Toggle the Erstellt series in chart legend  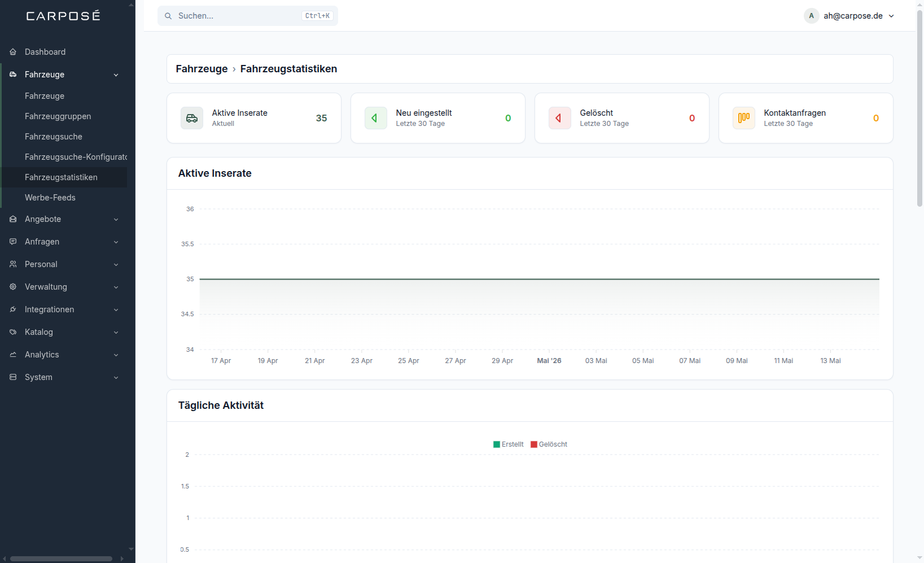[509, 444]
